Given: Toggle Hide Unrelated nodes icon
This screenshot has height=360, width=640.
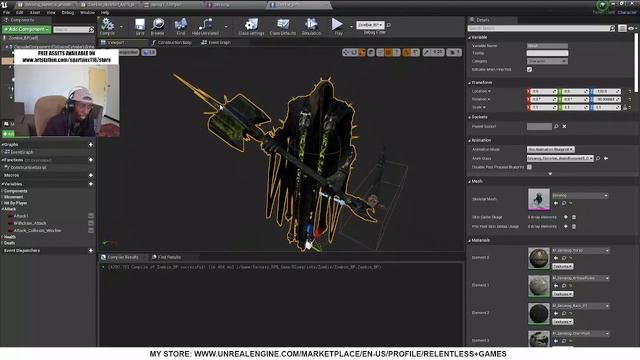Looking at the screenshot, I should (205, 27).
